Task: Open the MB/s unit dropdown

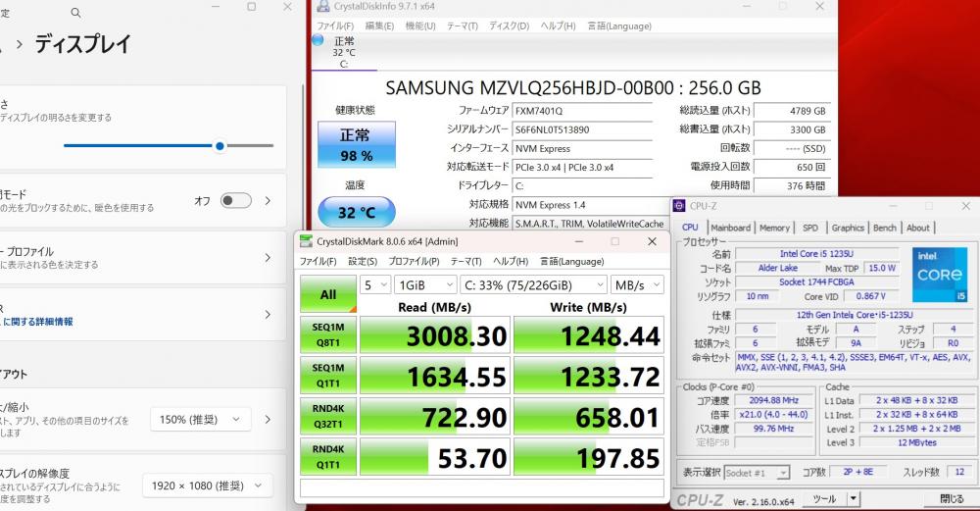Action: pos(637,285)
